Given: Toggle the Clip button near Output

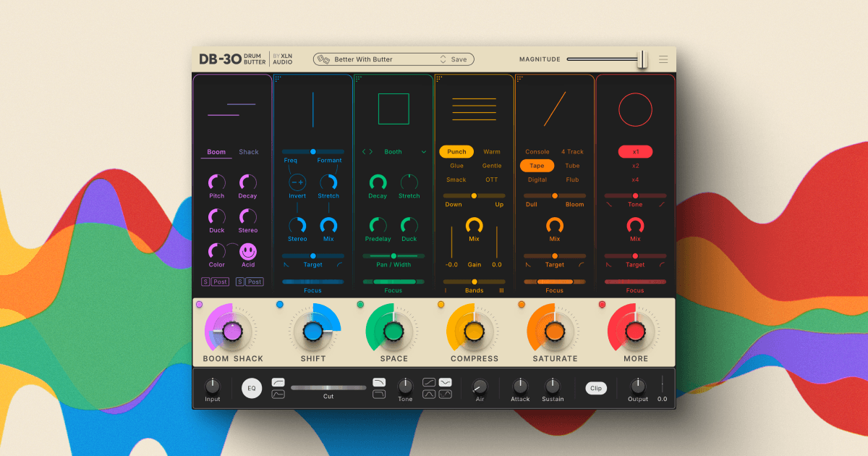Looking at the screenshot, I should point(595,388).
